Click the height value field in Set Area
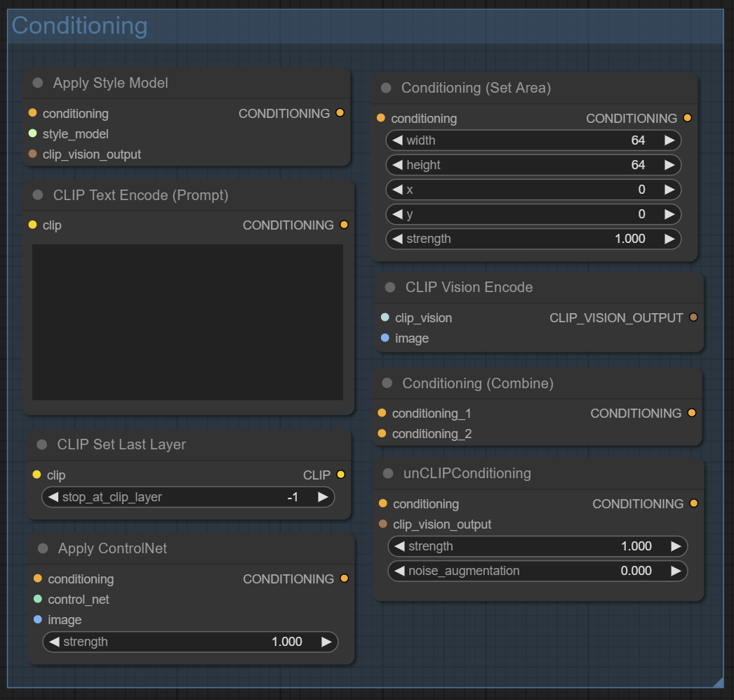 tap(533, 165)
